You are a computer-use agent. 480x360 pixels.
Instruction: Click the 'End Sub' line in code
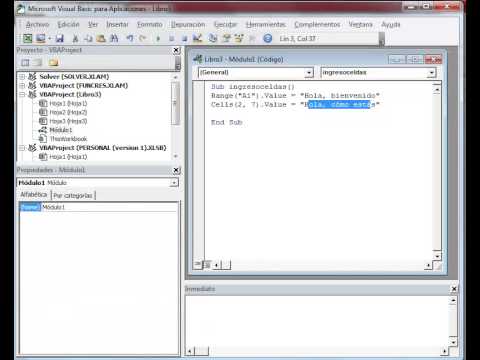tap(227, 122)
